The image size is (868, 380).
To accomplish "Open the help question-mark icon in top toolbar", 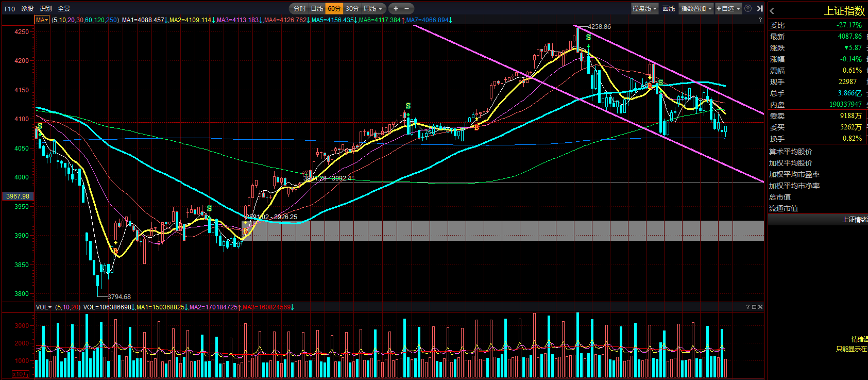I will click(748, 8).
